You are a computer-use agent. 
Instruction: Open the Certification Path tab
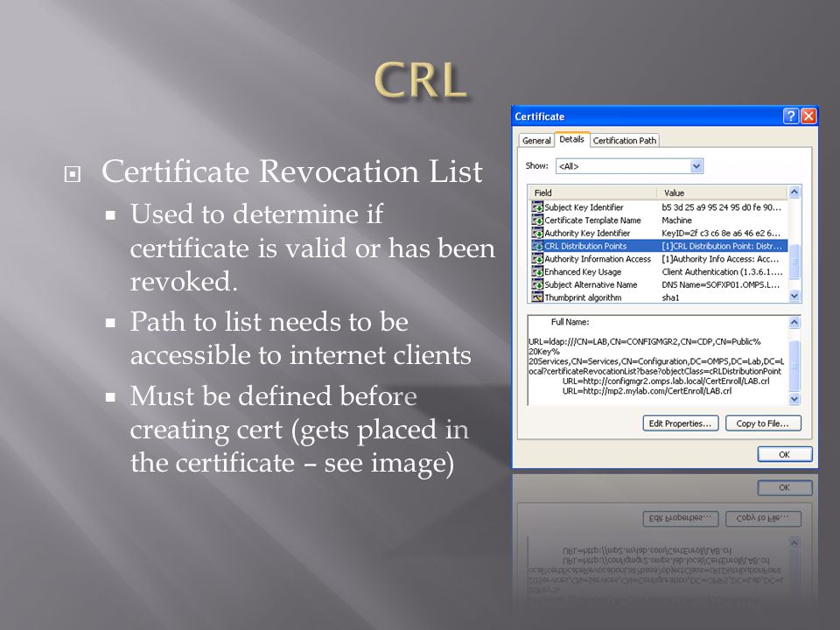click(624, 140)
